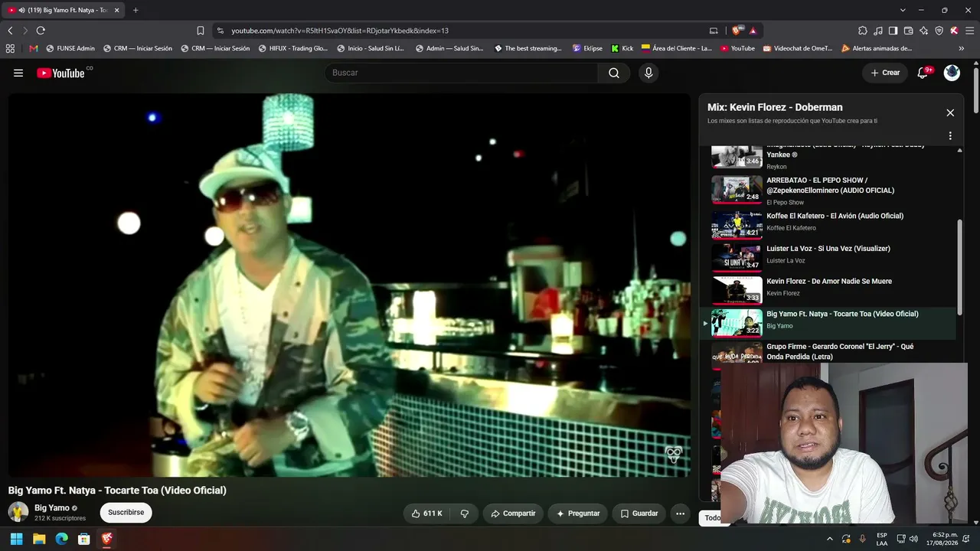980x551 pixels.
Task: Open the Gmail bookmark icon
Action: [x=34, y=48]
